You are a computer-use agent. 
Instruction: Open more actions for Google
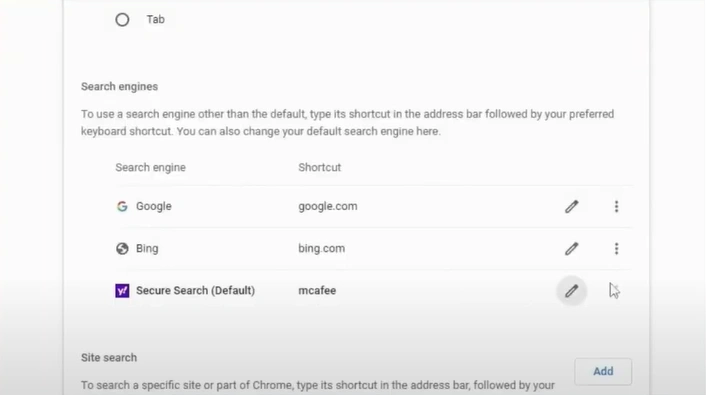[x=616, y=207]
